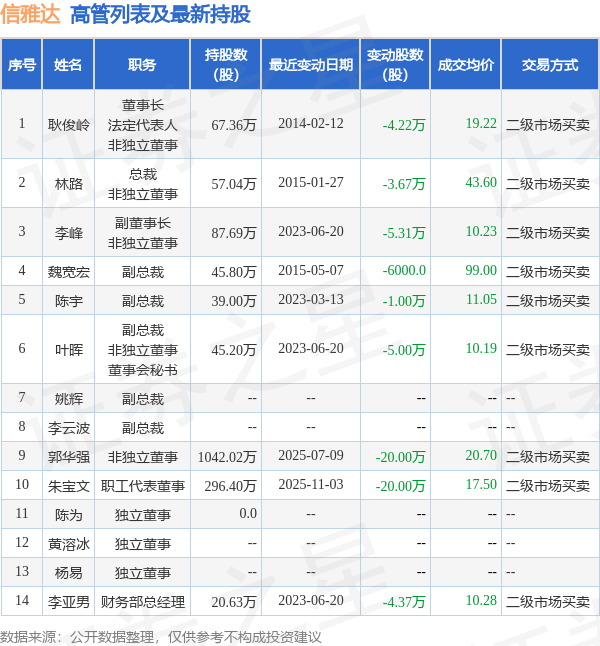Click the 信雅达 title text
Viewport: 600px width, 646px height.
click(x=30, y=15)
